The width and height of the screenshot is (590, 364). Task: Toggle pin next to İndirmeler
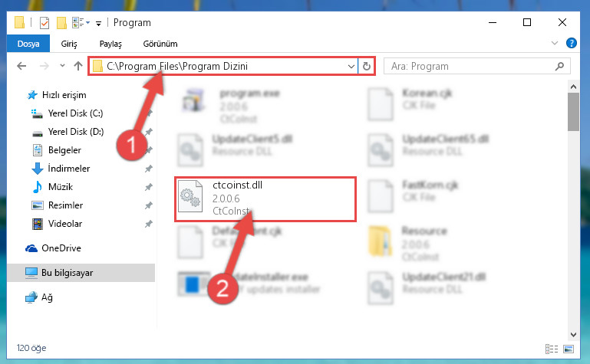click(149, 169)
